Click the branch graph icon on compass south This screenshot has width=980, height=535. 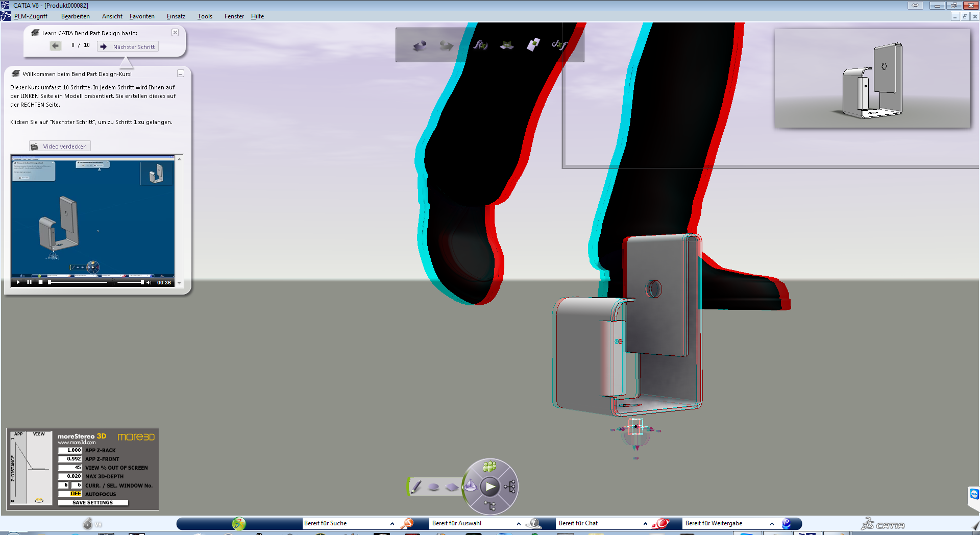pos(490,506)
